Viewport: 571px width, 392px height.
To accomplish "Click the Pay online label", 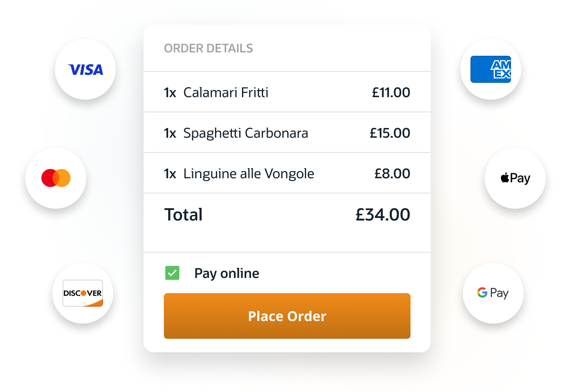I will pyautogui.click(x=227, y=273).
